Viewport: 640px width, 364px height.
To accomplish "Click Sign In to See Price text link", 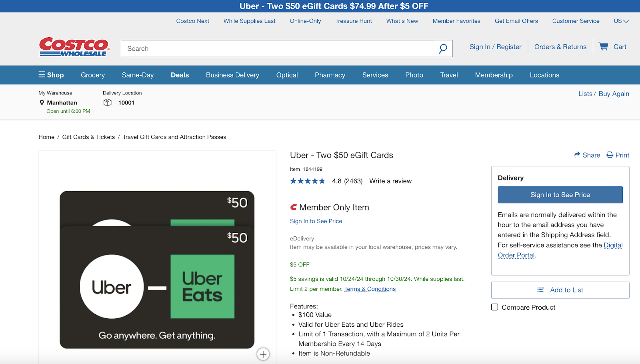I will (x=316, y=221).
